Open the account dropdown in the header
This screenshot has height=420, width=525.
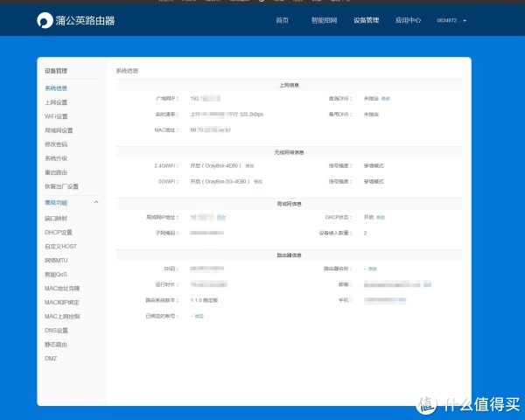click(451, 20)
